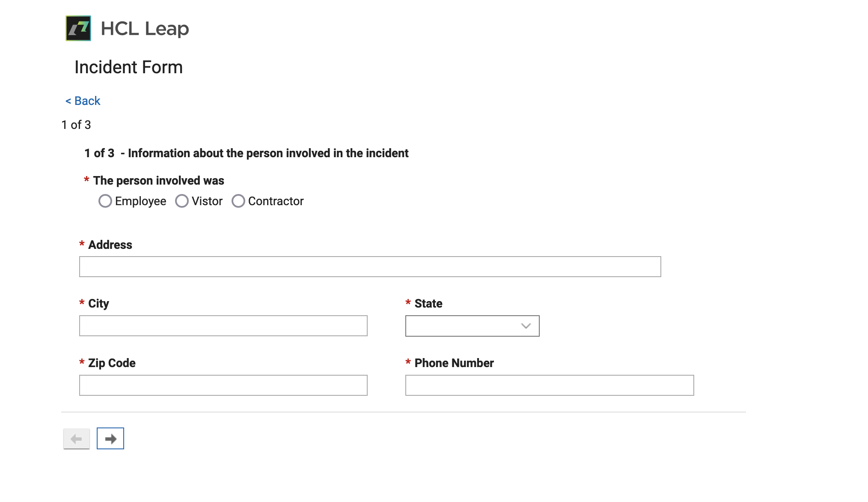
Task: Focus the City input field
Action: click(x=223, y=326)
